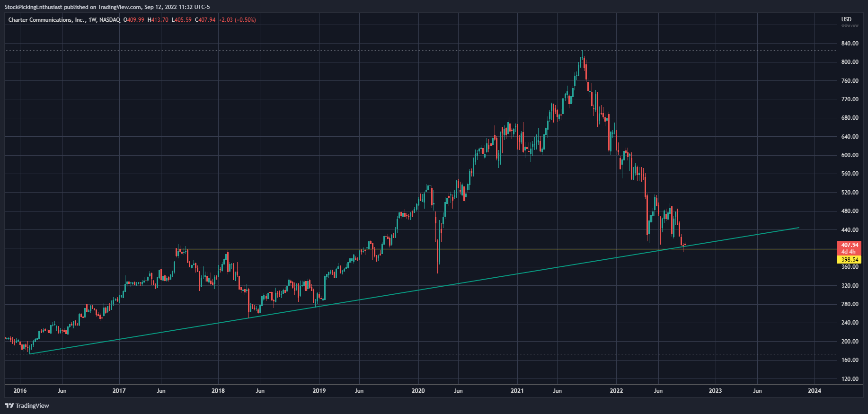This screenshot has width=868, height=414.
Task: Click the 2017 label on time axis
Action: click(x=119, y=391)
